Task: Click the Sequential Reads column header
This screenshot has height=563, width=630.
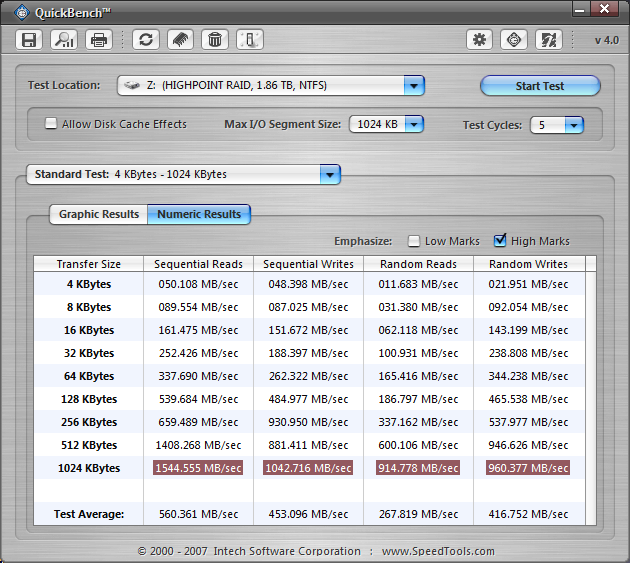Action: pyautogui.click(x=198, y=264)
